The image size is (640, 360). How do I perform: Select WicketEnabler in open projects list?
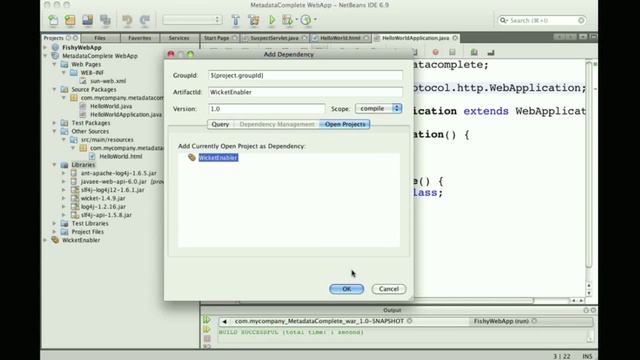[218, 158]
